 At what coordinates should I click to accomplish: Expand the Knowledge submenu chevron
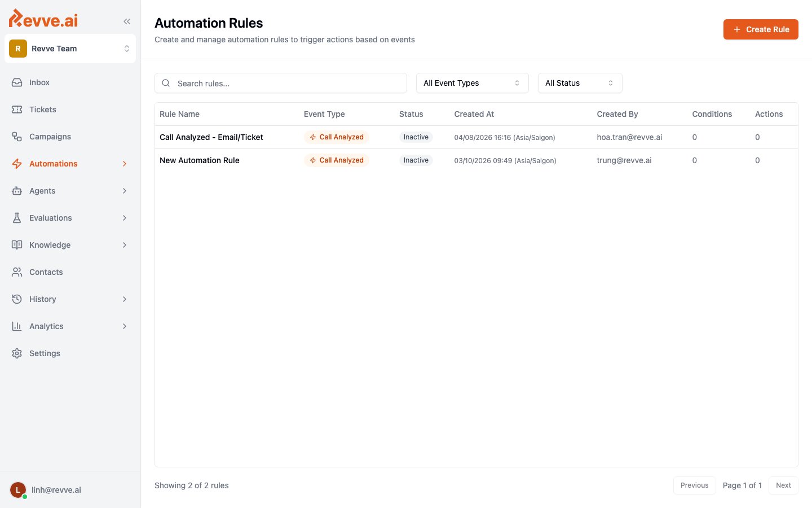click(125, 245)
